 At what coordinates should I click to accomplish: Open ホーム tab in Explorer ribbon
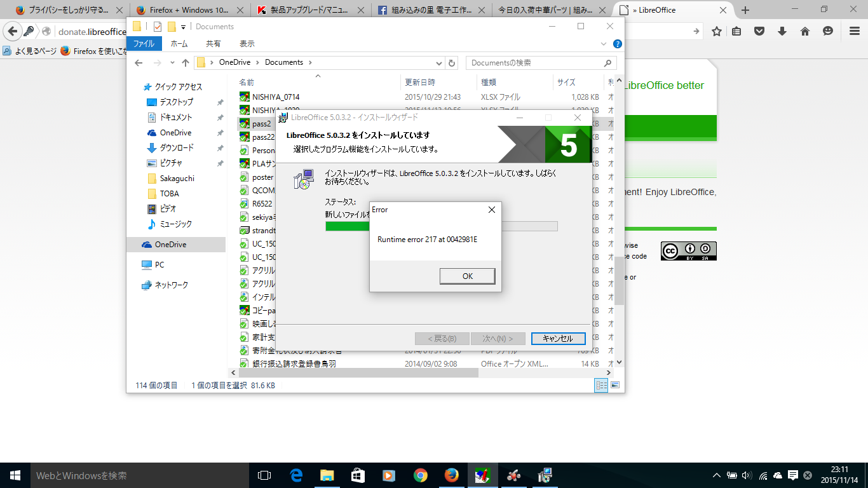[x=179, y=44]
